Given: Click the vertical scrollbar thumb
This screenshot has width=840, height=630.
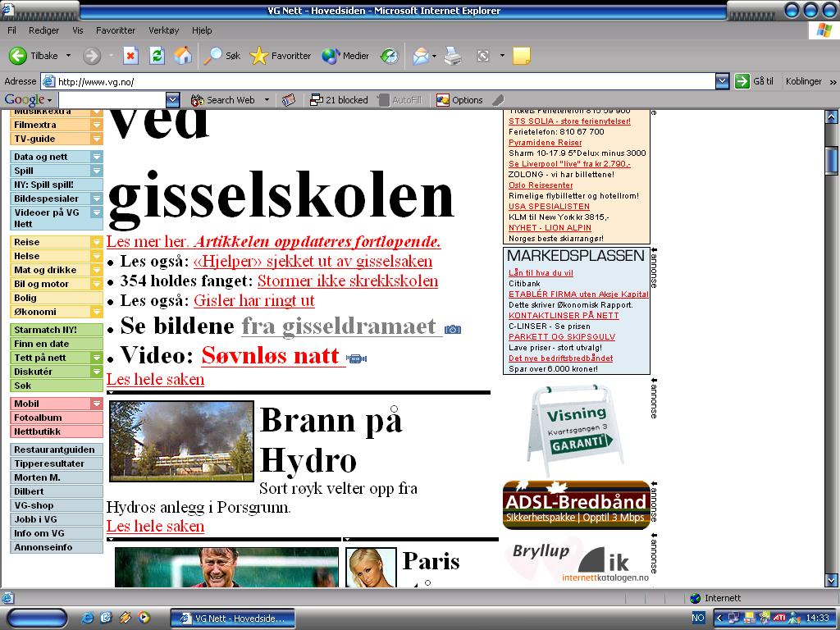Looking at the screenshot, I should [x=832, y=160].
